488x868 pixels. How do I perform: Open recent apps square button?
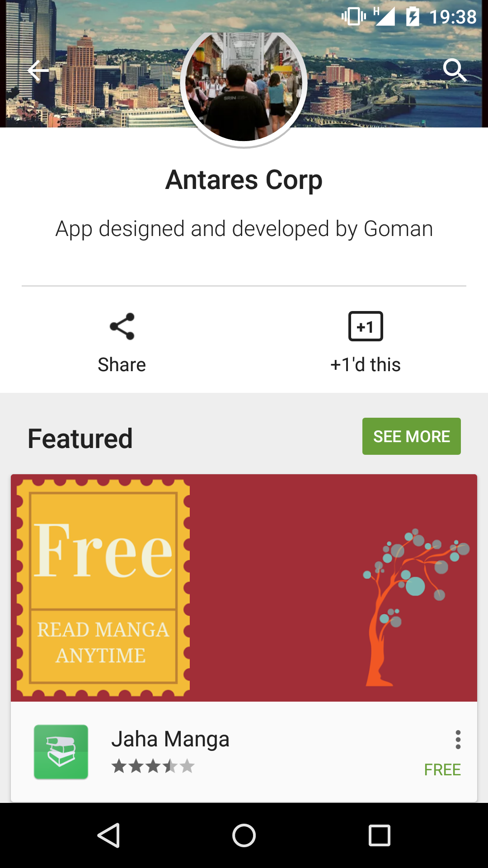(380, 835)
